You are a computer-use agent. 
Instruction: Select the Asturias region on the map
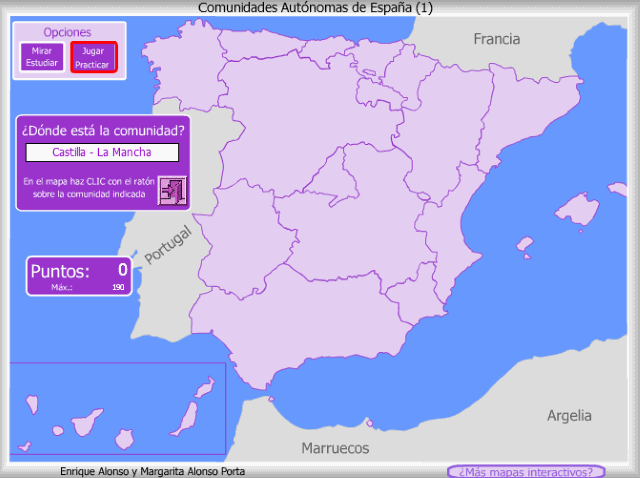(261, 45)
